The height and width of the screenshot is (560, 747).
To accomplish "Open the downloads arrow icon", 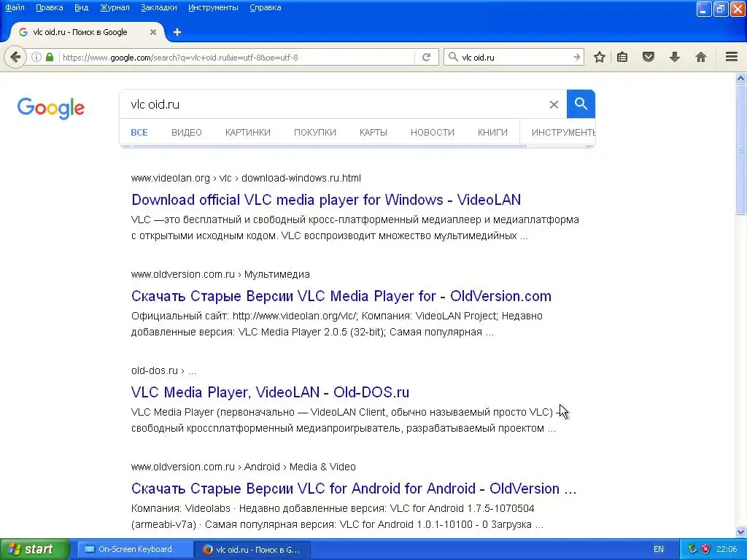I will pyautogui.click(x=675, y=57).
